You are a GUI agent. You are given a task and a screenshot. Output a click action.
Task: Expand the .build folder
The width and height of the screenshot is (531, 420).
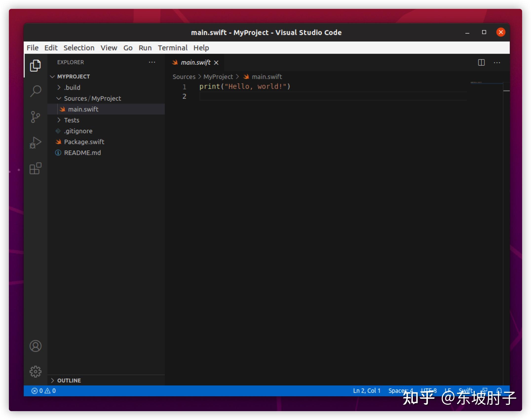pyautogui.click(x=59, y=87)
